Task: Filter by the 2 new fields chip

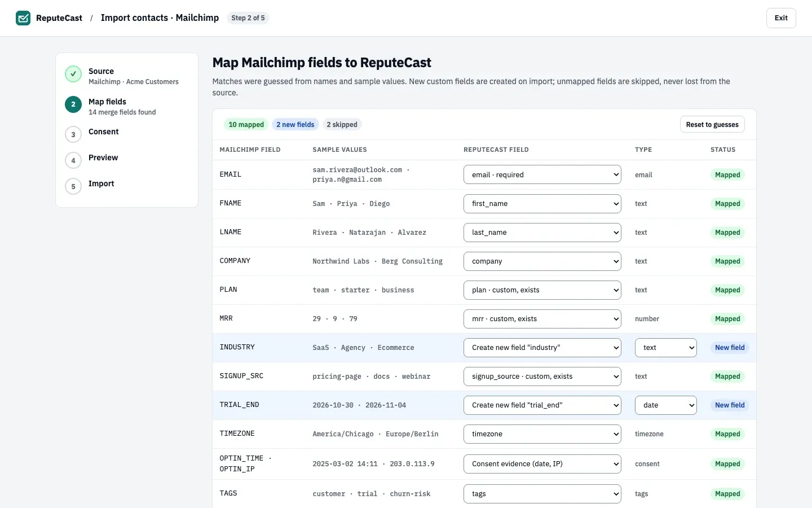Action: click(295, 125)
